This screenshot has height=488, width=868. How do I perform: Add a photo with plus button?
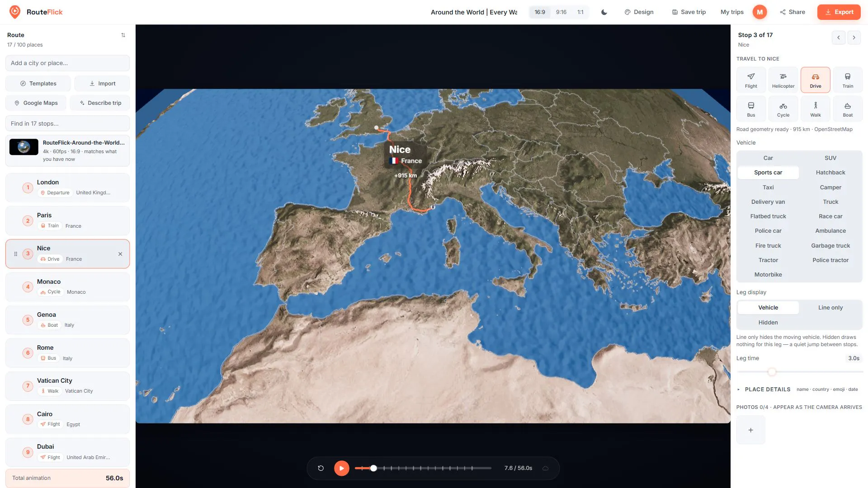pos(750,430)
